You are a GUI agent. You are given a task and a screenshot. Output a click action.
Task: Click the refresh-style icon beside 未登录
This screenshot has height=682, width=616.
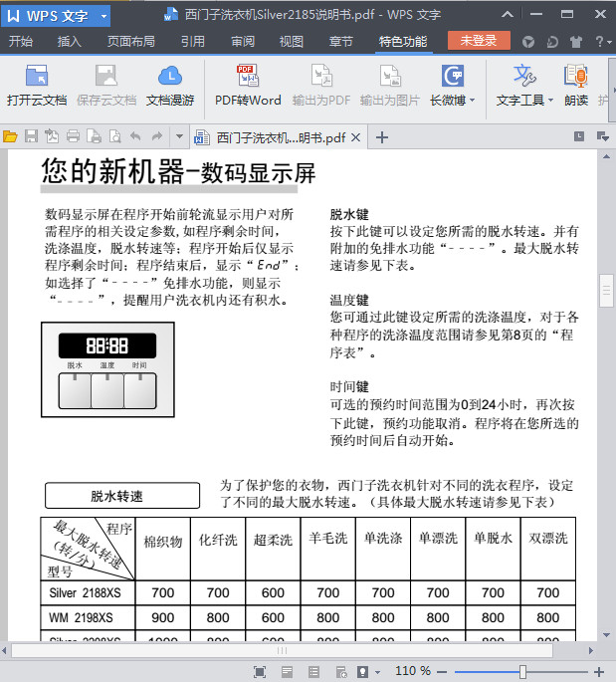pos(552,42)
